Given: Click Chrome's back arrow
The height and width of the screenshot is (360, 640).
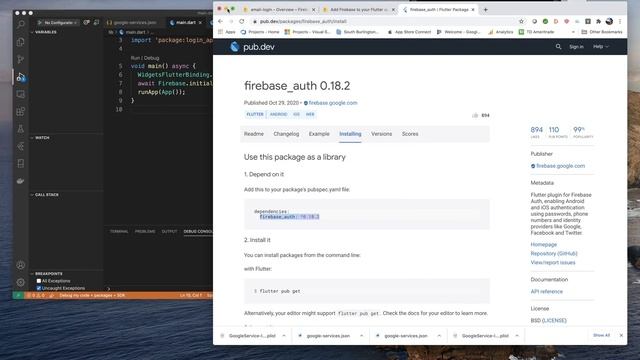Looking at the screenshot, I should click(x=220, y=21).
